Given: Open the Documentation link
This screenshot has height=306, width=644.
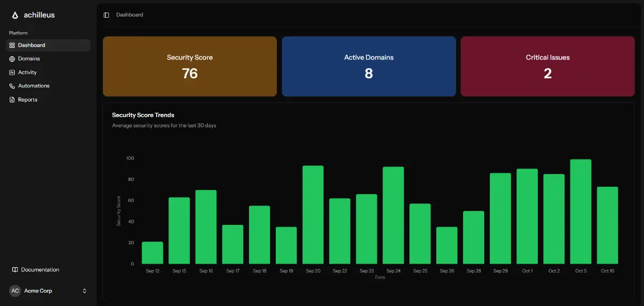Looking at the screenshot, I should click(40, 269).
